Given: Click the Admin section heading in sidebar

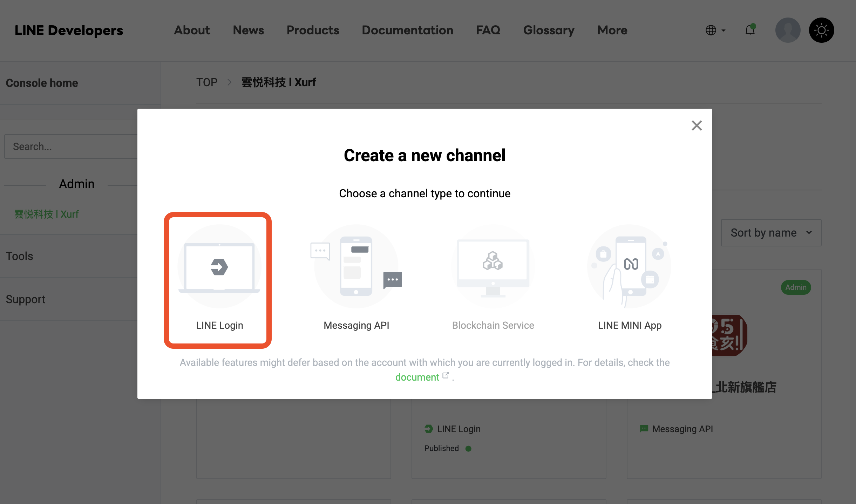Looking at the screenshot, I should (x=76, y=184).
